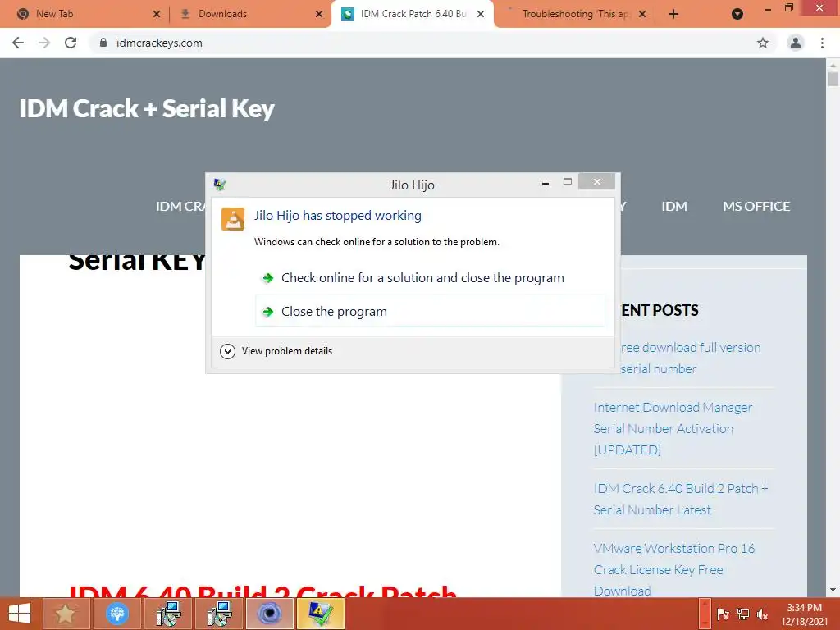
Task: Open the highlighted warning-check taskbar app
Action: coord(321,614)
